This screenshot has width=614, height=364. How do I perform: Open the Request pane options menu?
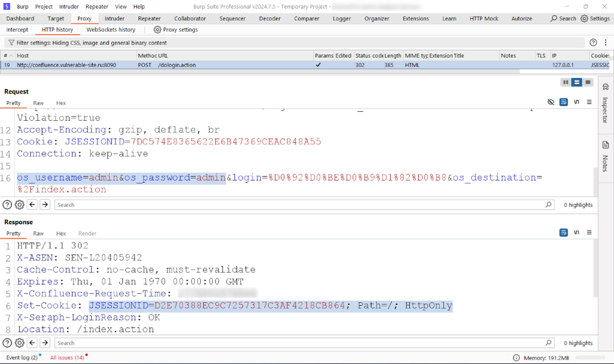(x=589, y=102)
